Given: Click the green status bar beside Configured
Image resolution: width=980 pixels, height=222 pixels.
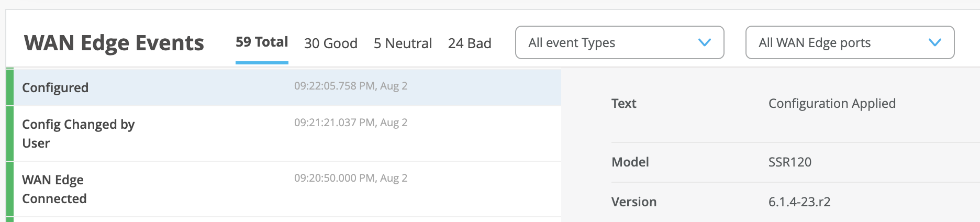Looking at the screenshot, I should (x=9, y=87).
